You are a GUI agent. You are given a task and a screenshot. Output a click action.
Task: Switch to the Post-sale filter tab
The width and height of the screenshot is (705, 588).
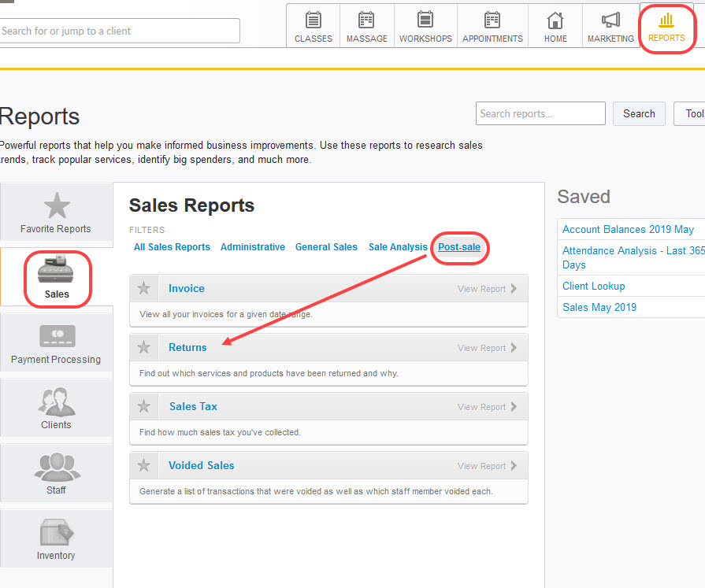coord(459,246)
